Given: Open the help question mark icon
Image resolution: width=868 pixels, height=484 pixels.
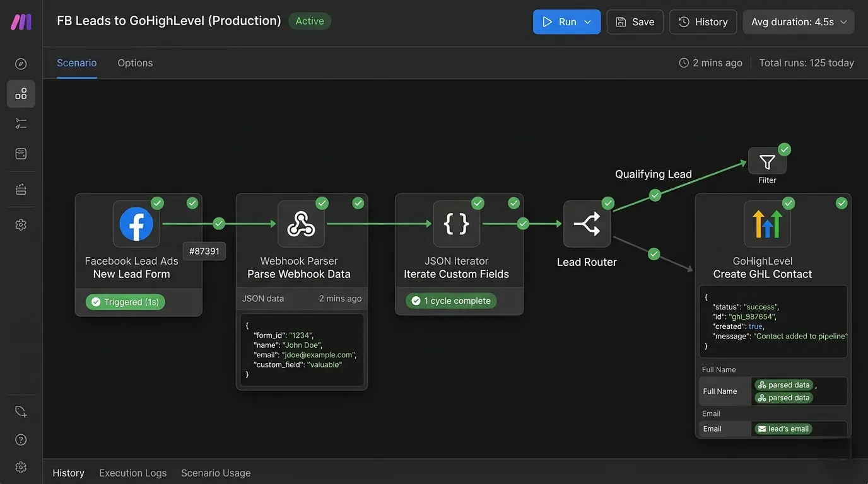Looking at the screenshot, I should coord(21,440).
